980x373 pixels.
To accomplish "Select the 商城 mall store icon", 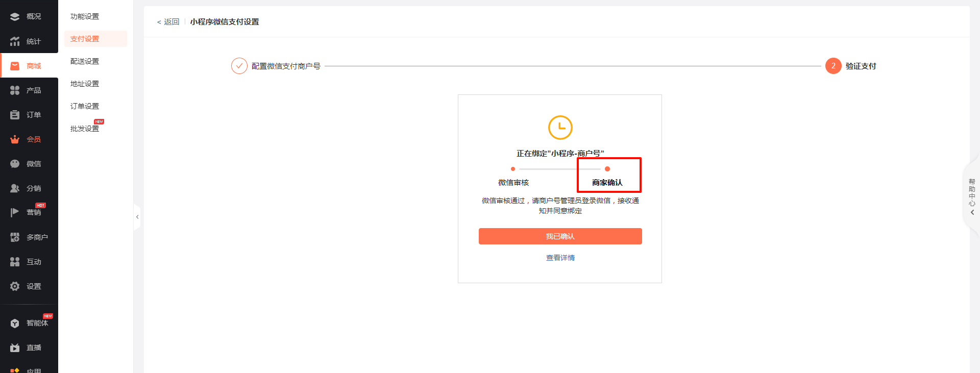I will click(15, 66).
